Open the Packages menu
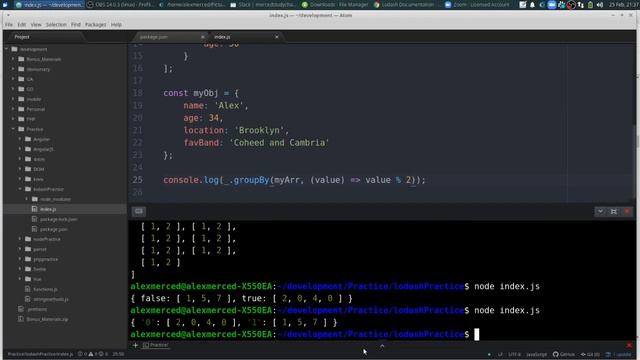Image resolution: width=640 pixels, height=360 pixels. click(96, 24)
